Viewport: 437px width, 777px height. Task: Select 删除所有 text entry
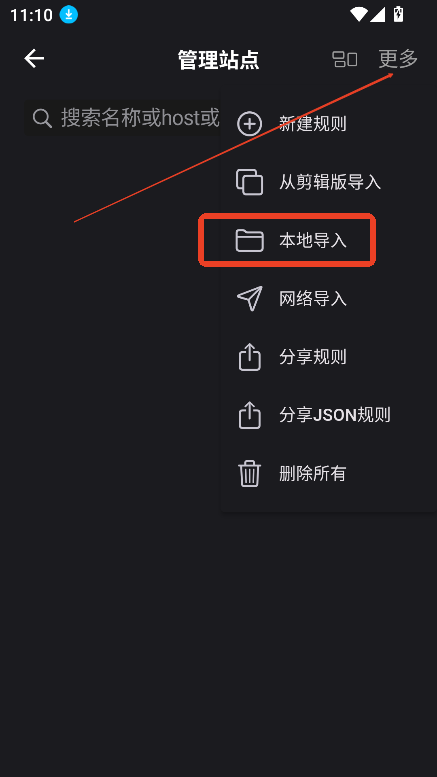313,474
